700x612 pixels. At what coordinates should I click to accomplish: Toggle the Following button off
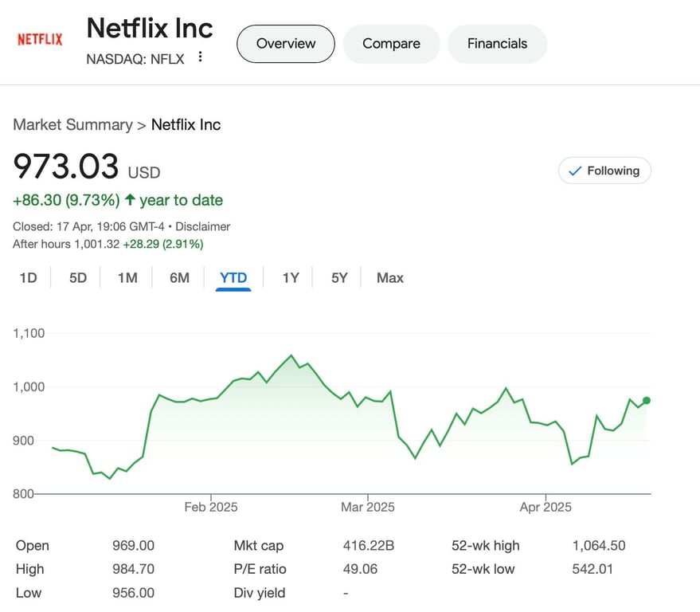tap(604, 171)
